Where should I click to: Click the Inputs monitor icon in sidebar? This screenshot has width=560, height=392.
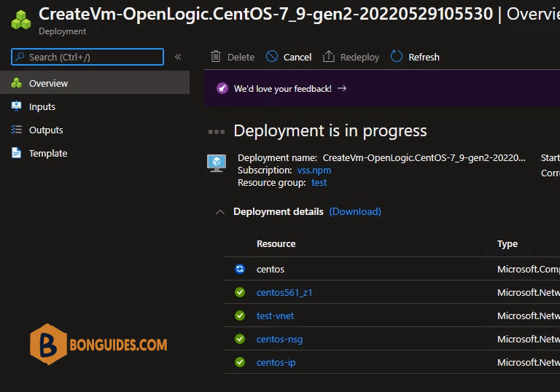(x=17, y=106)
